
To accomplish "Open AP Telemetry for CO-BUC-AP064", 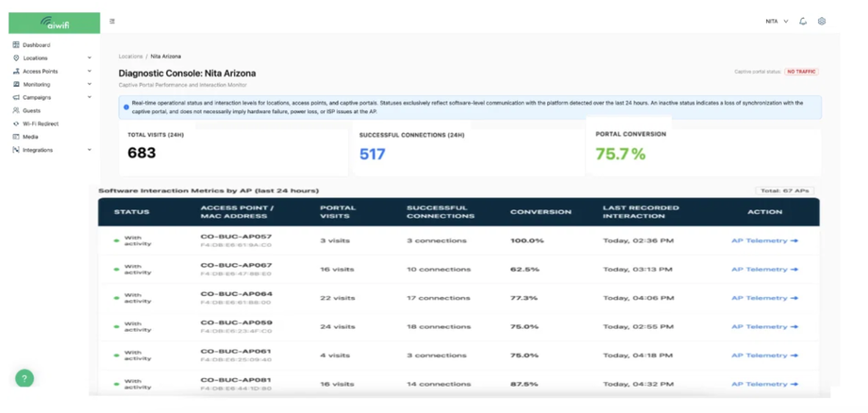I will [x=764, y=298].
